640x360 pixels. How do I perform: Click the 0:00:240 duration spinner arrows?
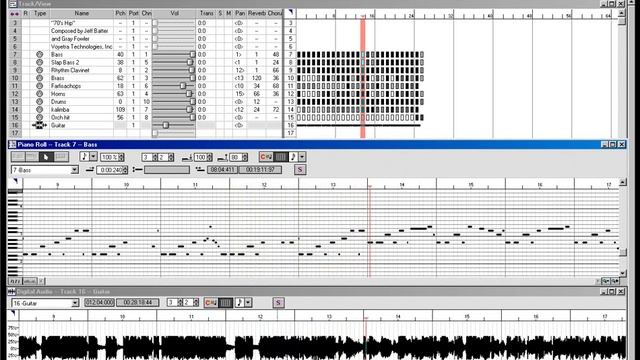125,170
